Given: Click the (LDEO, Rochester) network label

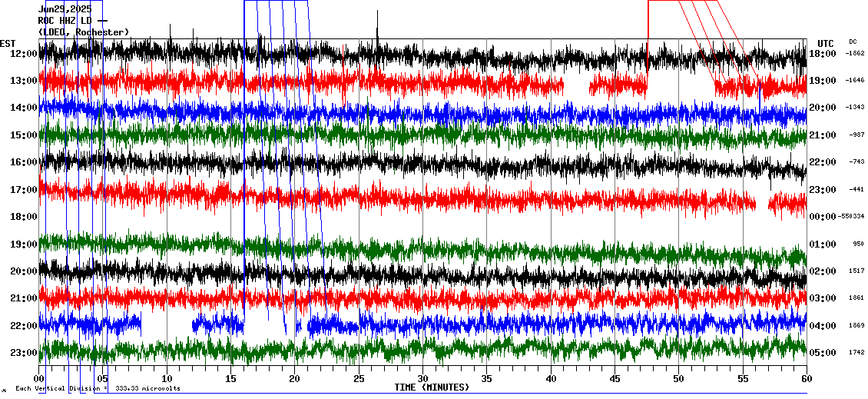Looking at the screenshot, I should [x=84, y=32].
